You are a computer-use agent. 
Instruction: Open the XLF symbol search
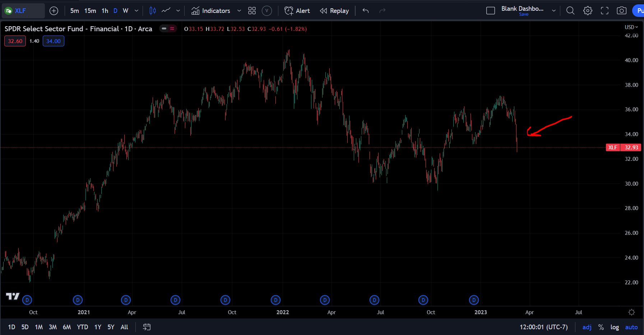point(22,11)
